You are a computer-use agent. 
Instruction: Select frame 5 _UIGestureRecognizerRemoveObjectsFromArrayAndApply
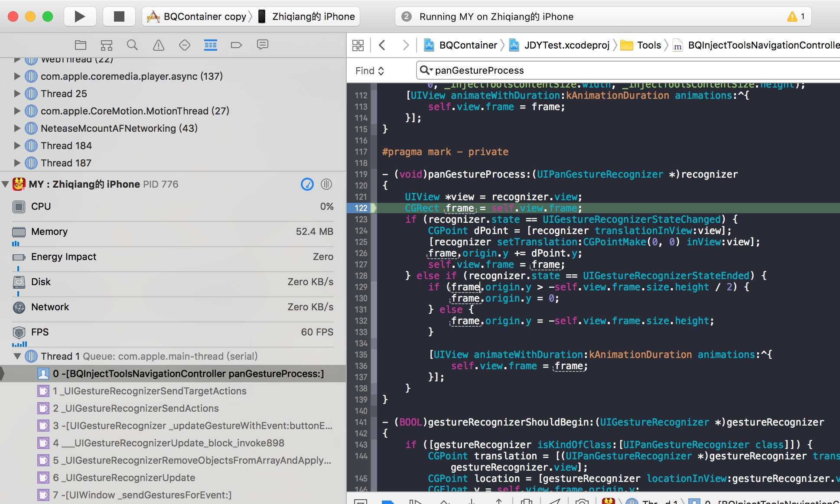(x=173, y=460)
